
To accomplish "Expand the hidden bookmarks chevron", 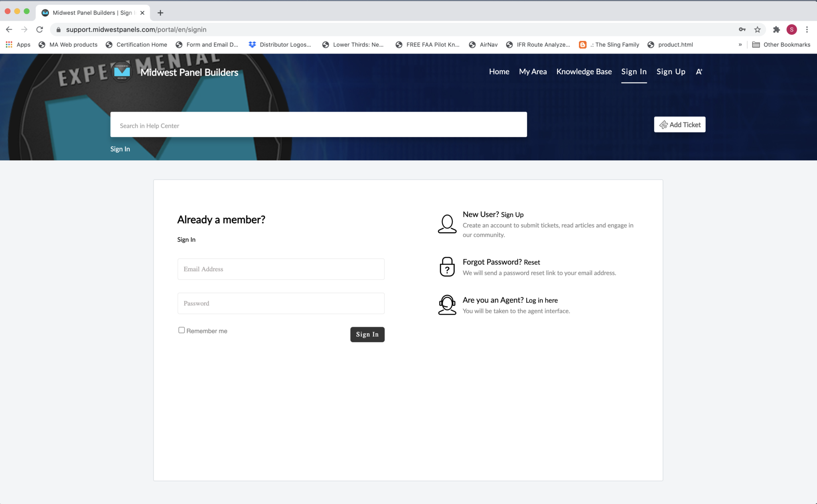I will tap(740, 45).
